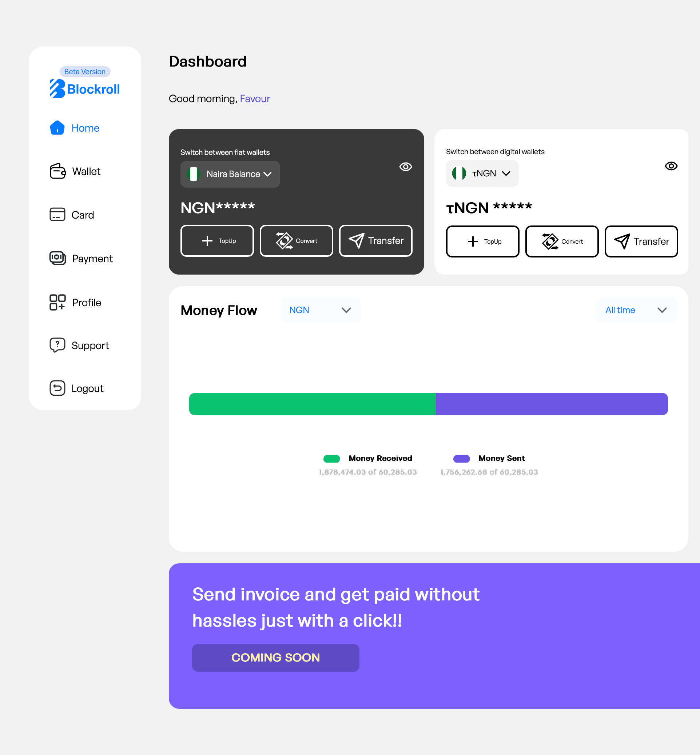
Task: Open the Card section from the sidebar
Action: coord(57,214)
